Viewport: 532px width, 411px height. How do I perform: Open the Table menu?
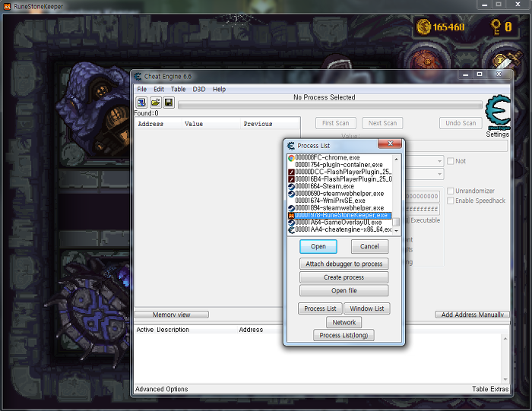pyautogui.click(x=178, y=89)
